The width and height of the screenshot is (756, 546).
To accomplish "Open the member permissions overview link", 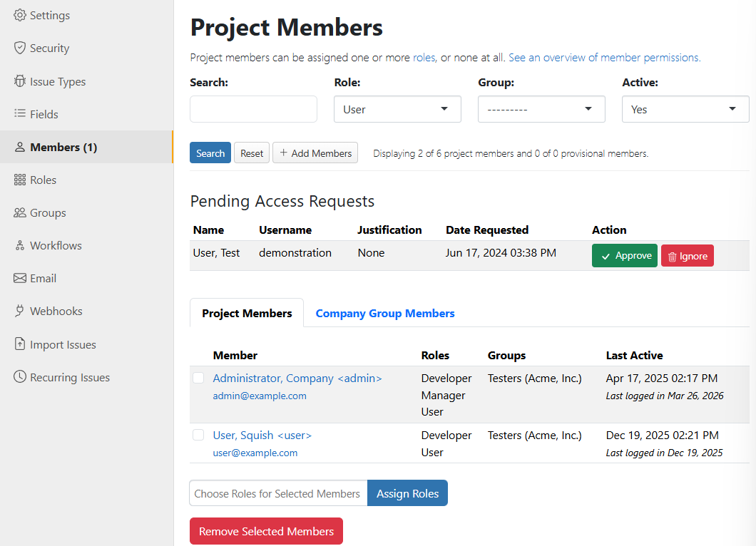I will click(603, 57).
